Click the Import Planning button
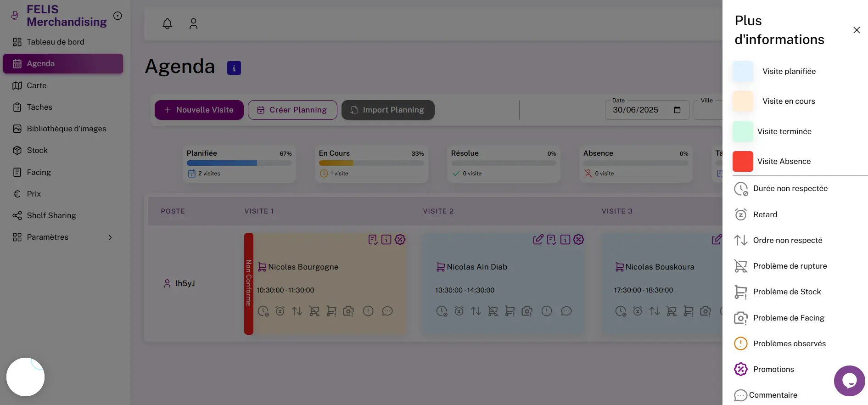Viewport: 868px width, 405px height. click(388, 110)
